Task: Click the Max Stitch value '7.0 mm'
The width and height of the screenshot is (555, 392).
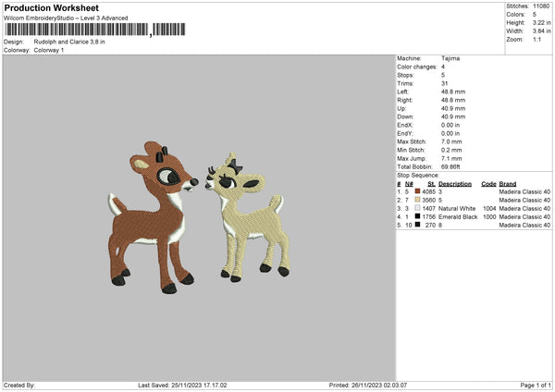Action: (x=451, y=141)
